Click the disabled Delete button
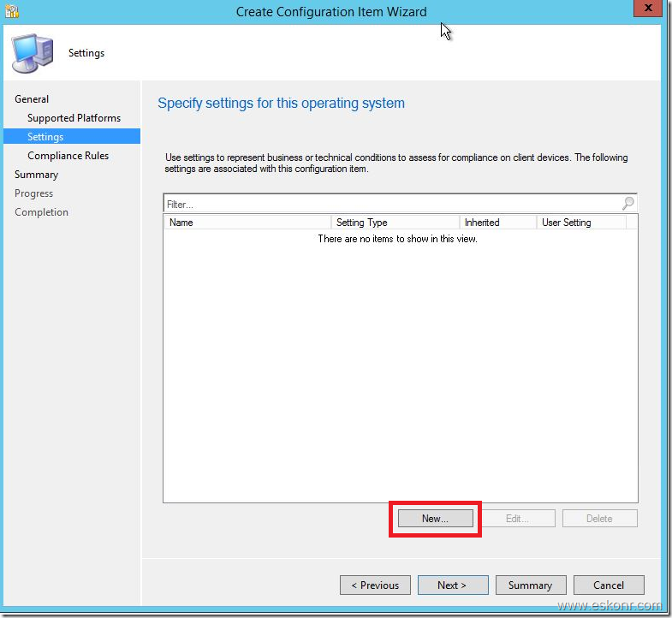Viewport: 672px width, 618px height. (x=599, y=519)
